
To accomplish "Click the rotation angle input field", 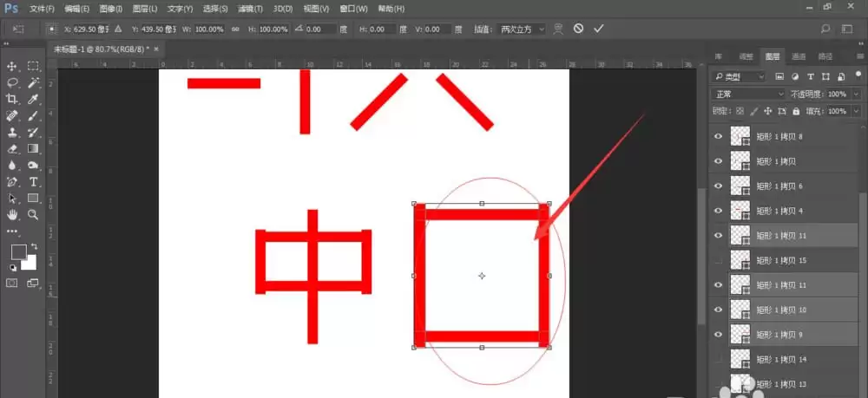I will [x=321, y=29].
